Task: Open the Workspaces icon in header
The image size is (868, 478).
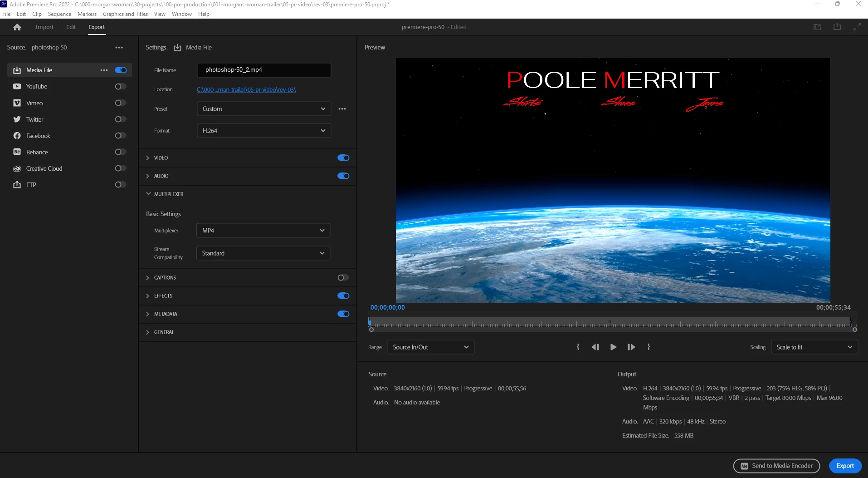Action: click(x=817, y=27)
